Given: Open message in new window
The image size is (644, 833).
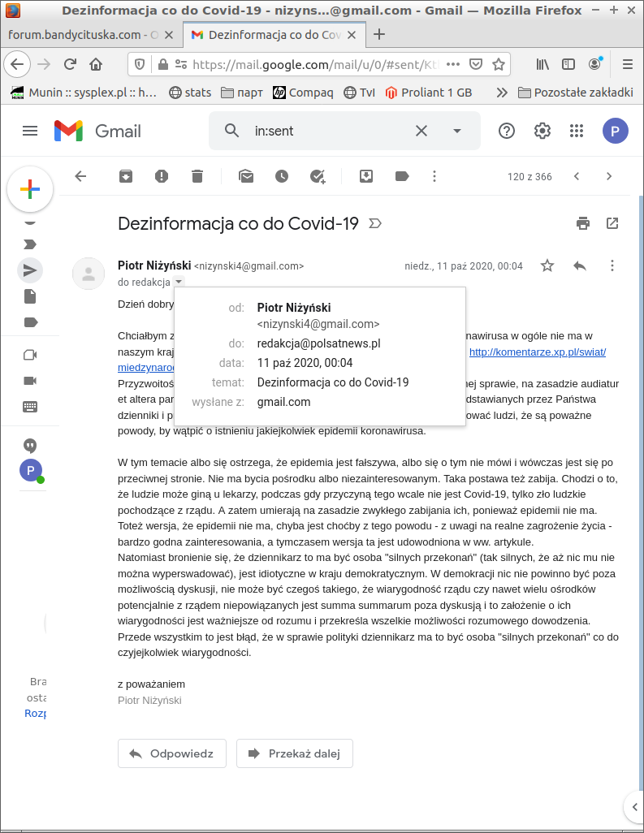Looking at the screenshot, I should tap(612, 223).
